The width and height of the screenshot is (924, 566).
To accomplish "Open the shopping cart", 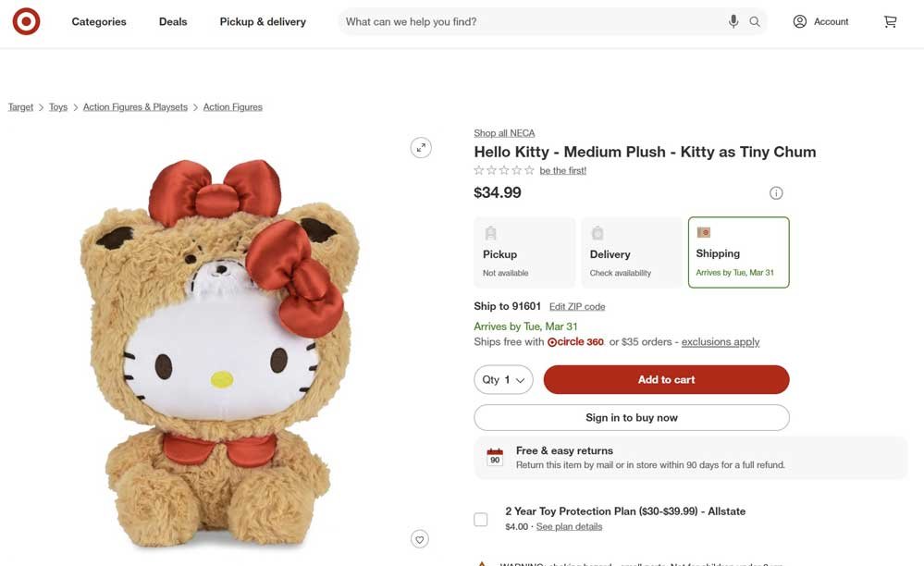I will pyautogui.click(x=890, y=20).
